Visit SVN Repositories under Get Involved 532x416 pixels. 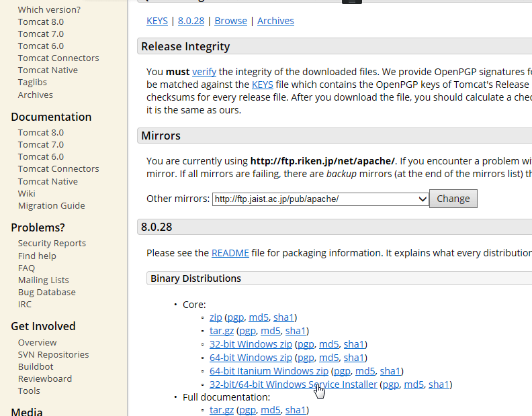[x=53, y=354]
